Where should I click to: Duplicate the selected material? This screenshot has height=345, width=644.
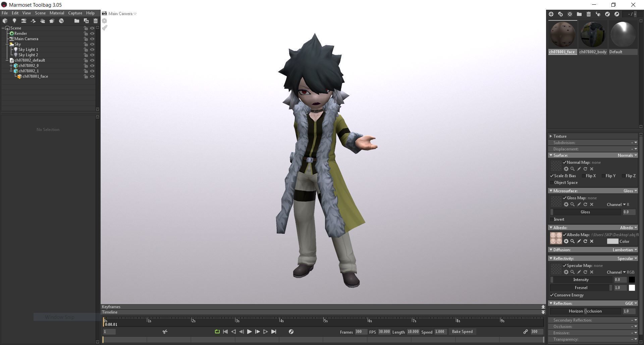point(560,14)
